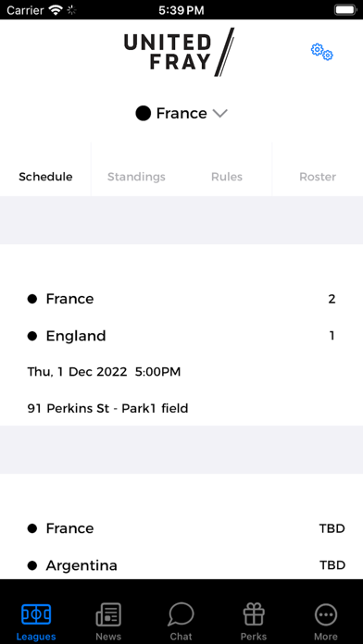Viewport: 363px width, 644px height.
Task: Expand the France team dropdown chevron
Action: [x=220, y=114]
